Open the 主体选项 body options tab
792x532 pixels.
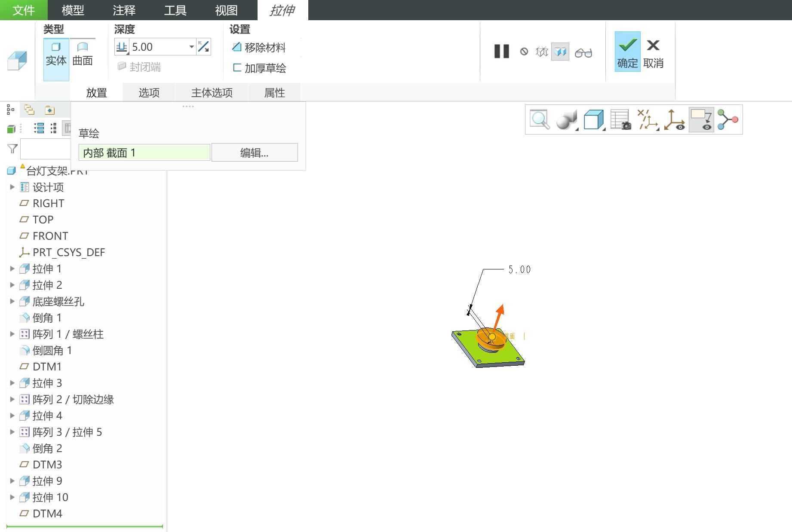[x=212, y=93]
